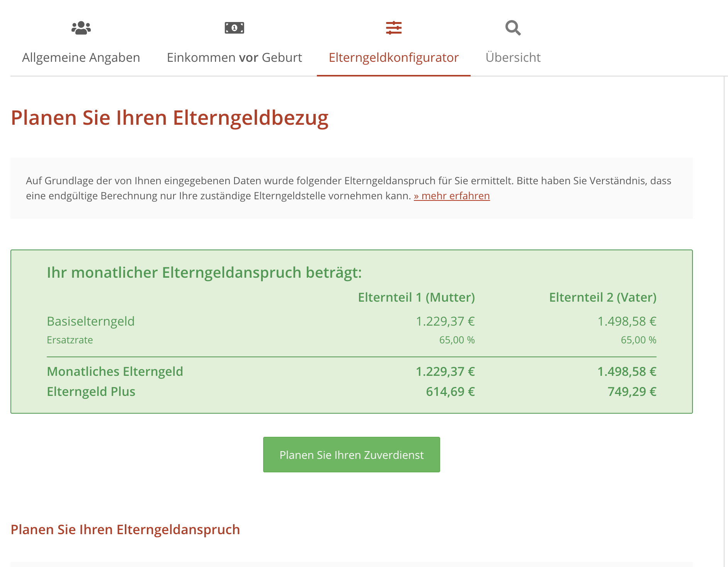This screenshot has width=728, height=567.
Task: Select the Elterngeldkonfigurator tab
Action: tap(394, 57)
